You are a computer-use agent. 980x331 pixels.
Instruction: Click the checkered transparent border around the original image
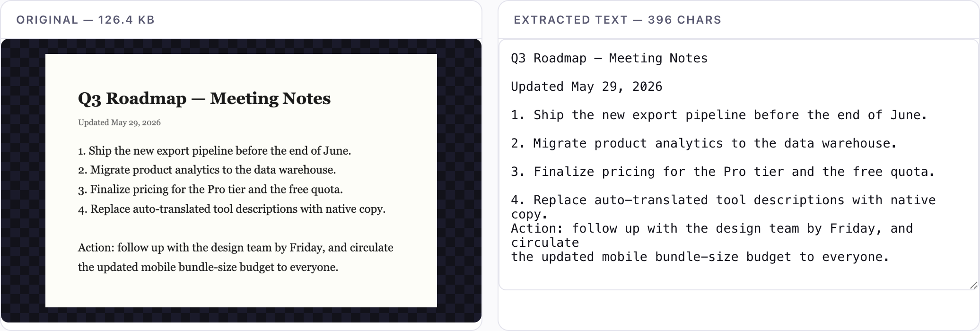pyautogui.click(x=23, y=180)
